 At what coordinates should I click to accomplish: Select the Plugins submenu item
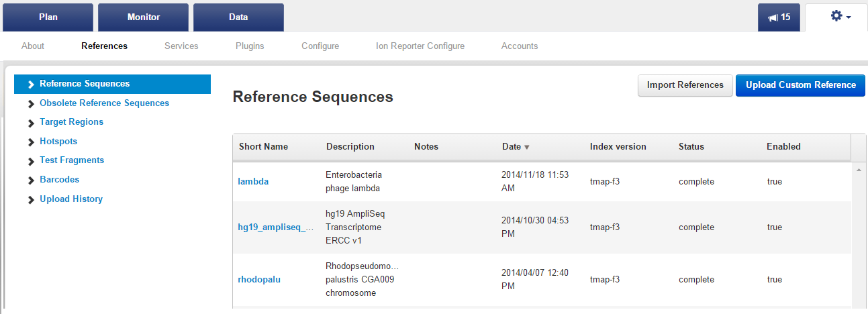pos(250,46)
